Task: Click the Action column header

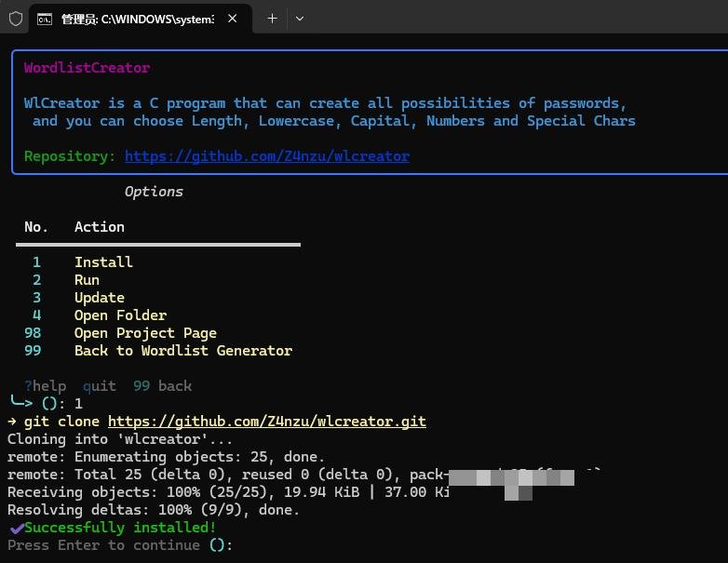Action: pyautogui.click(x=100, y=227)
